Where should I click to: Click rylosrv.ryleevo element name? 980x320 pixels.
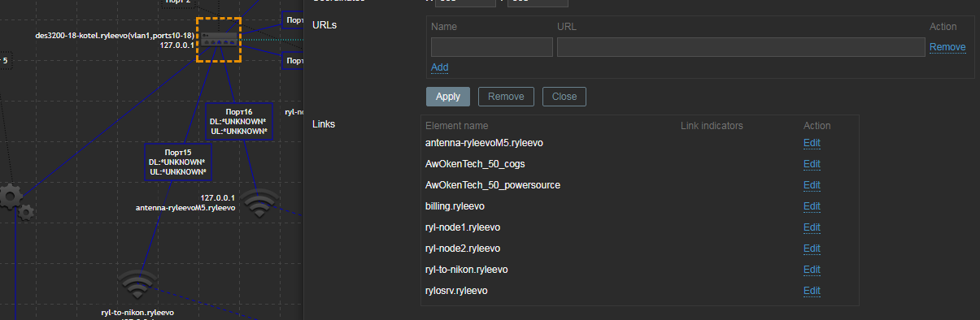pyautogui.click(x=456, y=291)
